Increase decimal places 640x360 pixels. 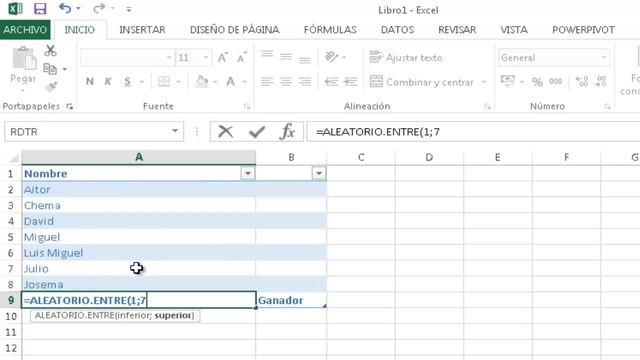[x=582, y=81]
